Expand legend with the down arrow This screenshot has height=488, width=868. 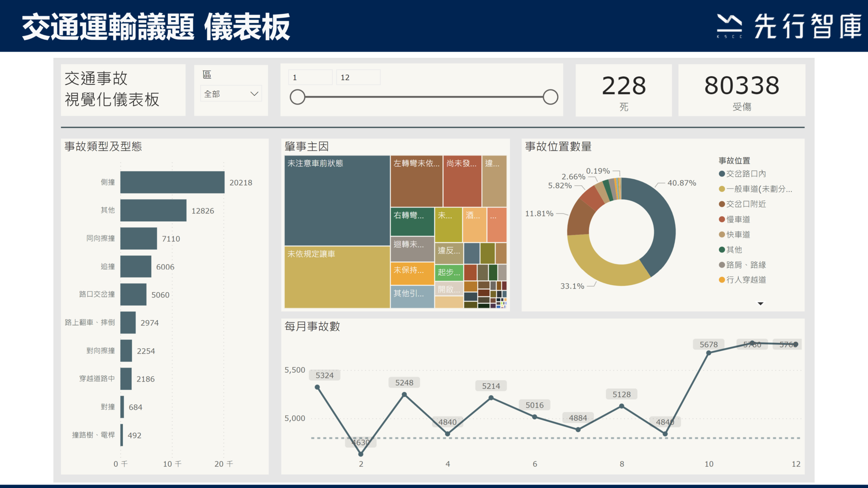pos(760,303)
